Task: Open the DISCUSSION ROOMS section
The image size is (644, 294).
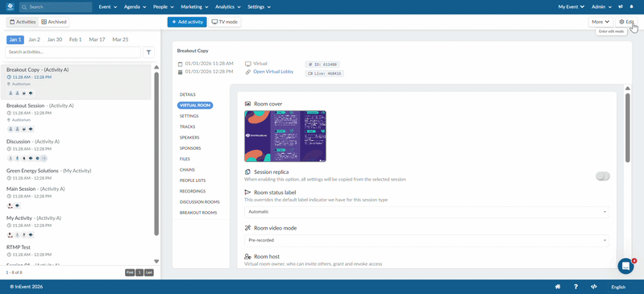Action: coord(200,202)
